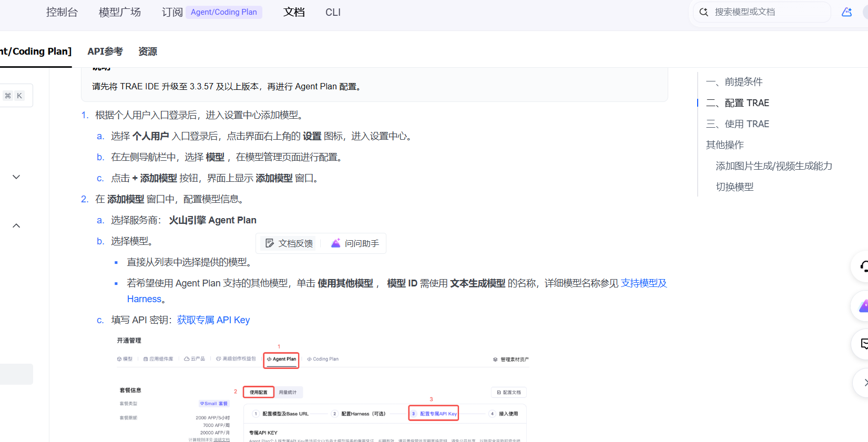868x442 pixels.
Task: Jump to 二、配置 TRAE in the outline
Action: coord(738,103)
